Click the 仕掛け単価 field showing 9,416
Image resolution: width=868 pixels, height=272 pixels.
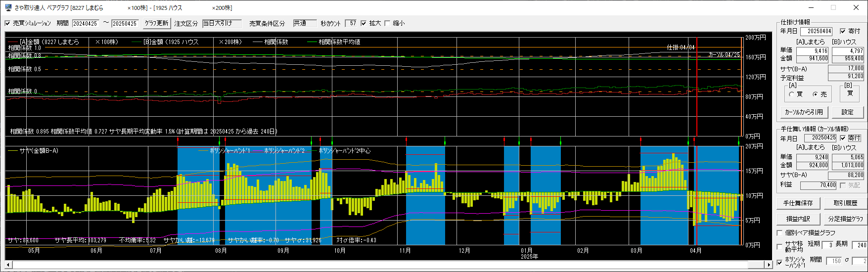tap(813, 51)
